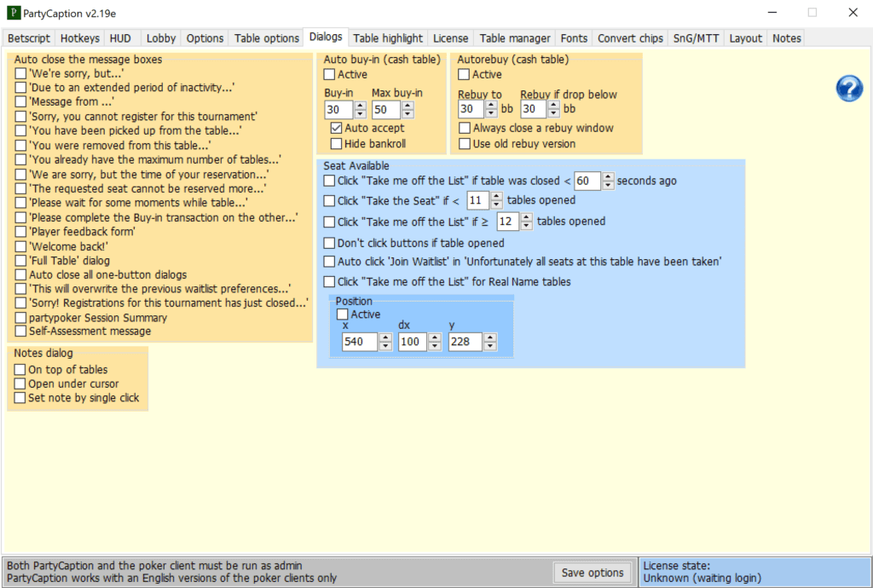Click the Position y value field
Image resolution: width=873 pixels, height=588 pixels.
[x=465, y=342]
